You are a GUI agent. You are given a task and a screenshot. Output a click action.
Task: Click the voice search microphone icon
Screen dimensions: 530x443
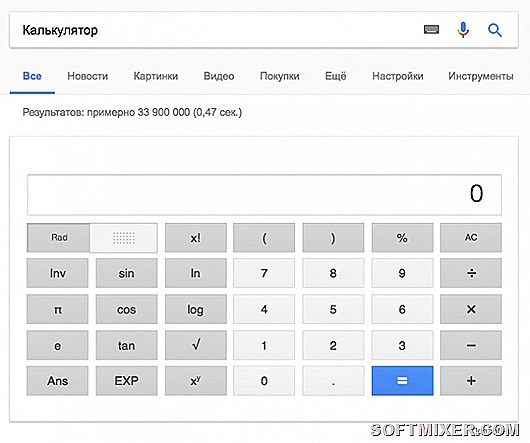[x=463, y=30]
